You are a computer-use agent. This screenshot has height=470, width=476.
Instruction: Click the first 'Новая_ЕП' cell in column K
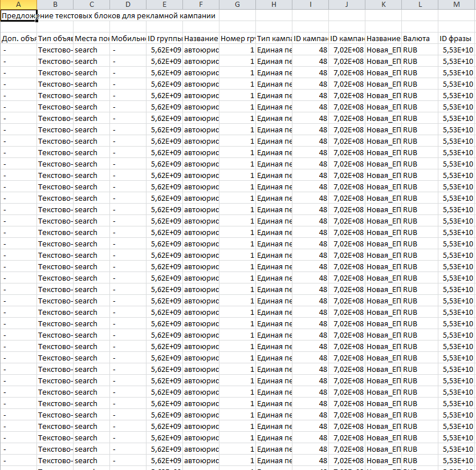[384, 50]
